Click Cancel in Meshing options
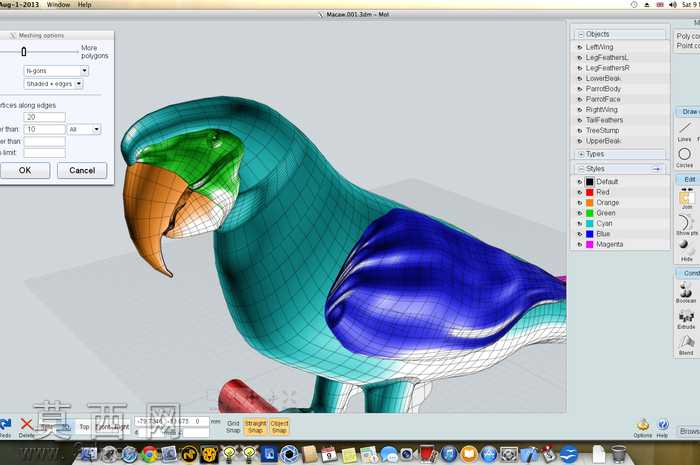The height and width of the screenshot is (465, 700). coord(82,170)
